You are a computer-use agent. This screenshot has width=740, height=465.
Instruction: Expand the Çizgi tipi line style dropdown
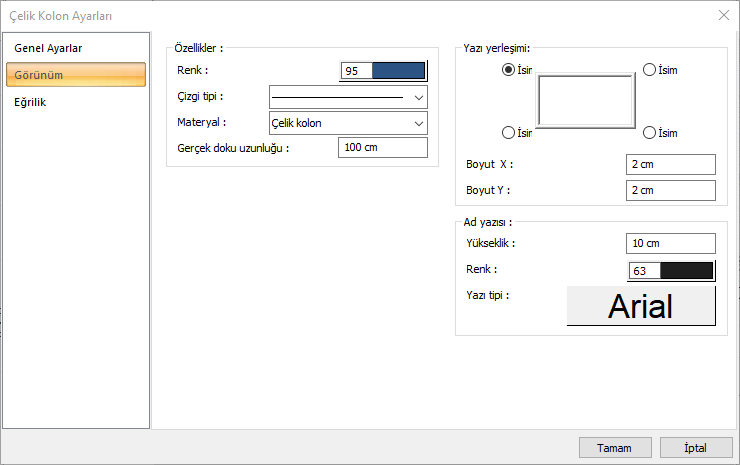(348, 97)
